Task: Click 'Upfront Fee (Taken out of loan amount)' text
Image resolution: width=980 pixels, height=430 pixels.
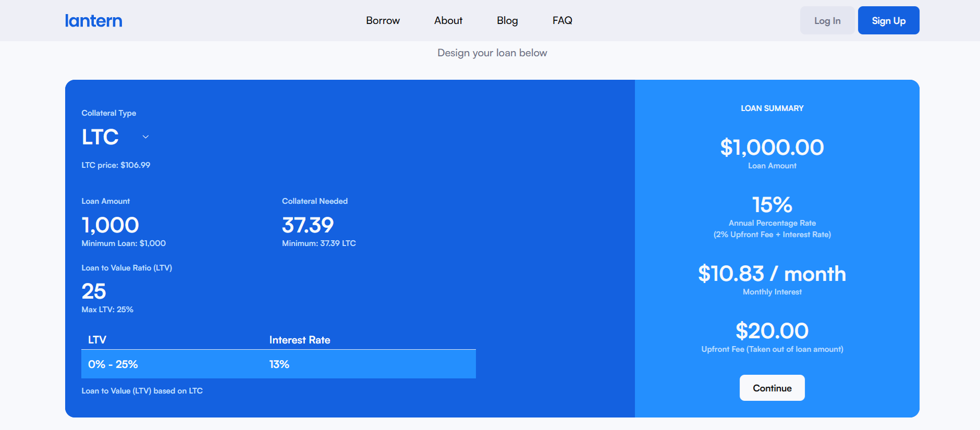Action: tap(772, 349)
